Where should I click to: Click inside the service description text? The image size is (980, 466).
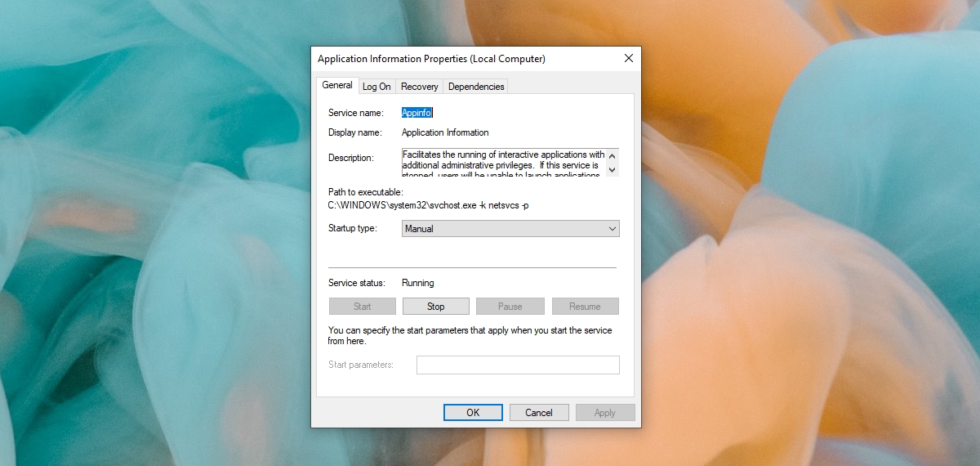click(x=504, y=163)
